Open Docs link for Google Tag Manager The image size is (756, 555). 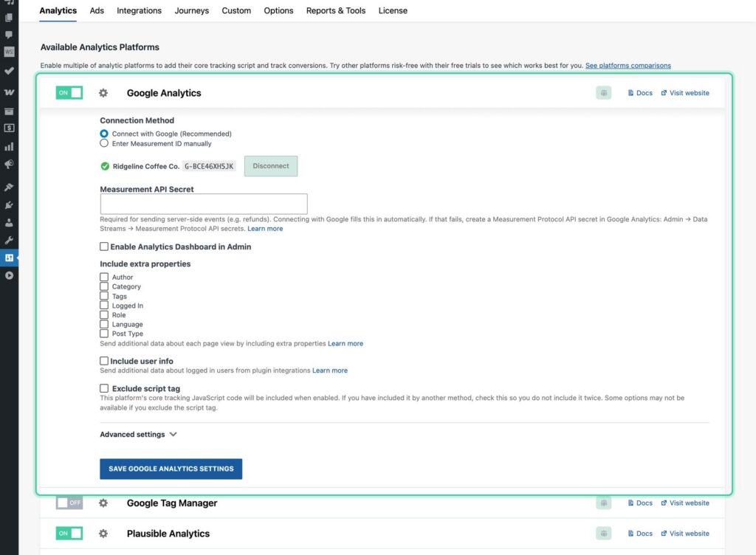coord(640,503)
